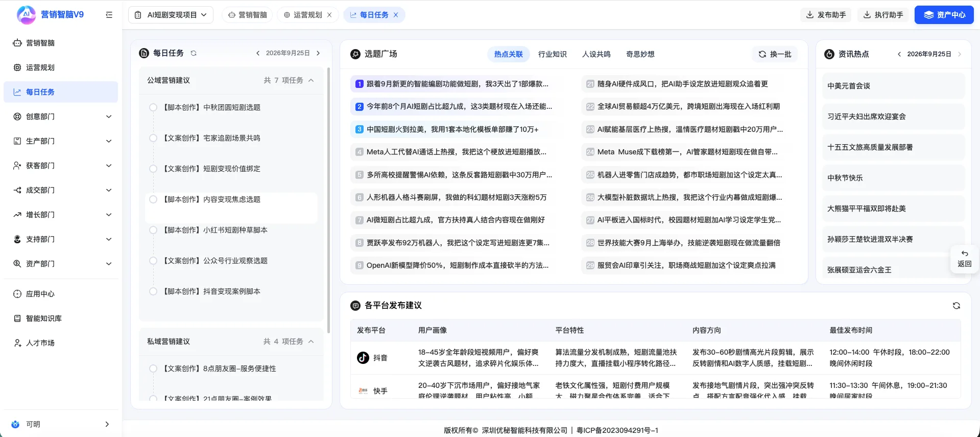980x437 pixels.
Task: Click the task list vertical scrollbar
Action: tap(328, 200)
